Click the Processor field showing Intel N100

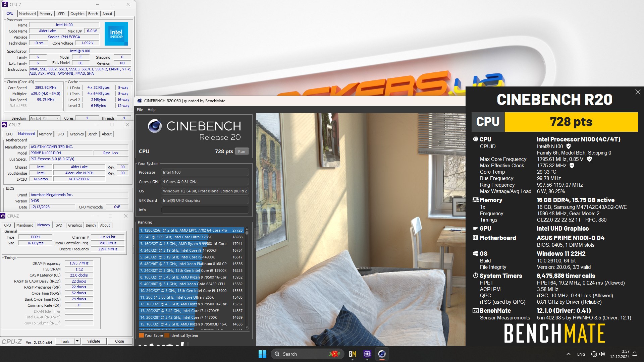pos(205,172)
